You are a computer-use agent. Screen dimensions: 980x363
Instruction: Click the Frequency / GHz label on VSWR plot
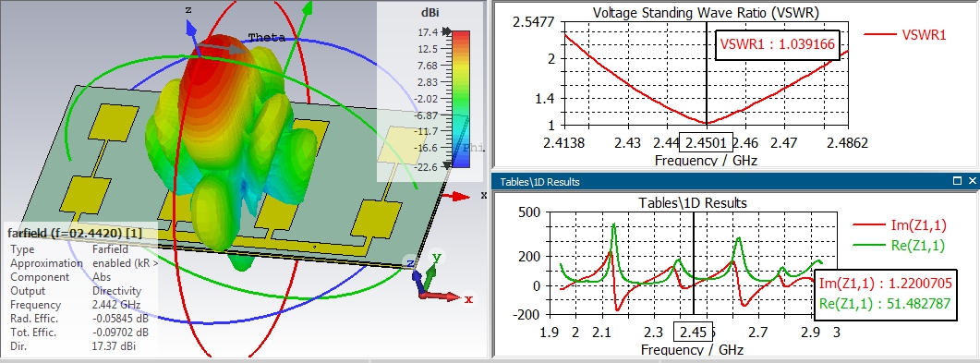(x=706, y=162)
